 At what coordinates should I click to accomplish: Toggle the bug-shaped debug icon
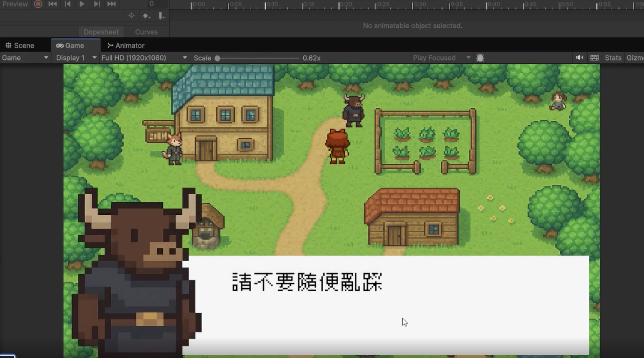tap(480, 58)
